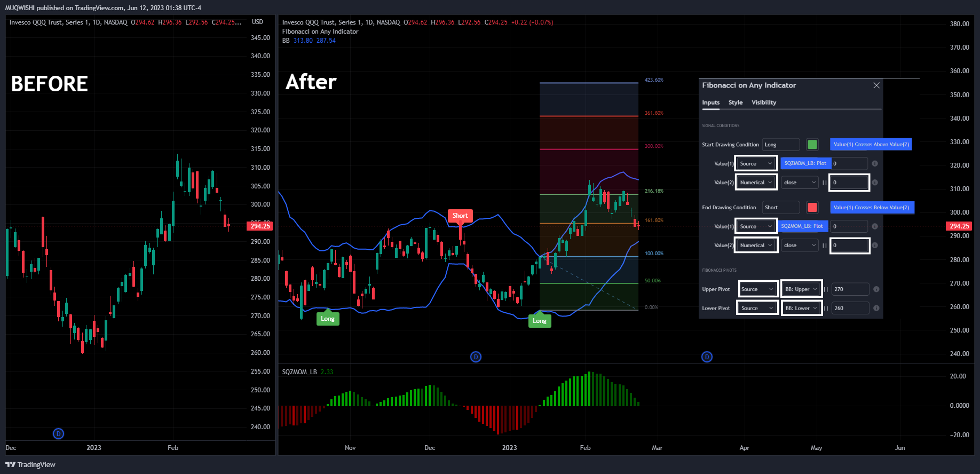Click info icon beside Lower Pivot row

876,308
